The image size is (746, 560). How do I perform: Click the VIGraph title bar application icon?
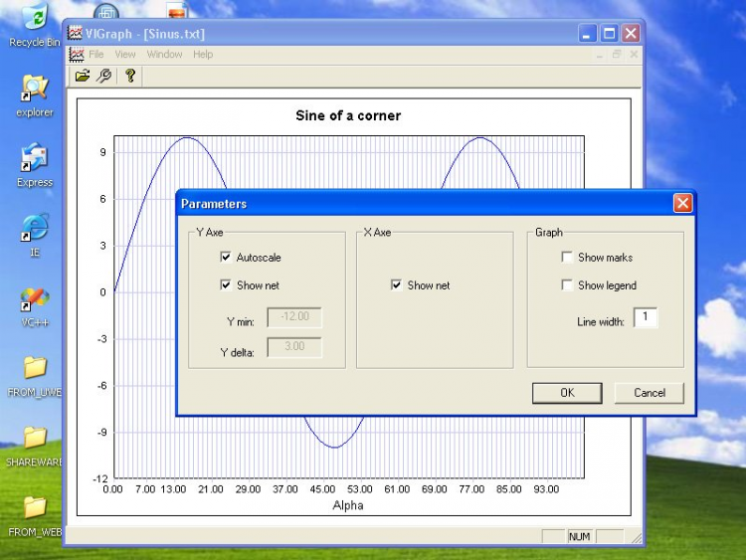point(75,33)
